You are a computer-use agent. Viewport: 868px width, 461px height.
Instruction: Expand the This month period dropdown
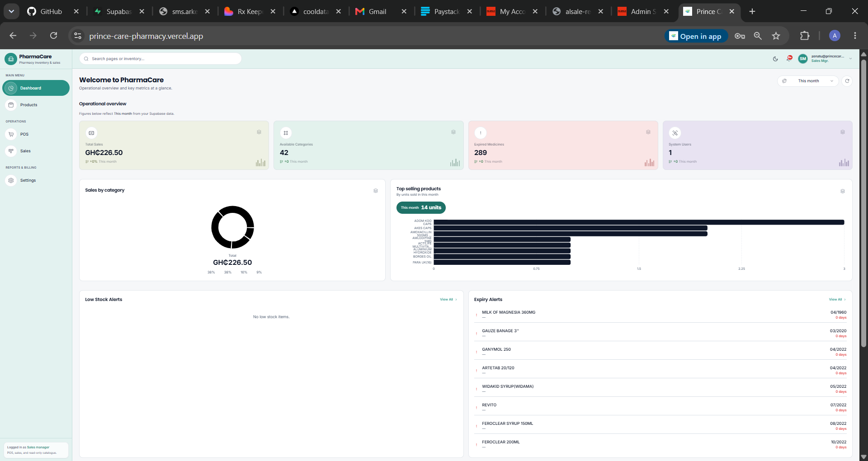pos(808,81)
